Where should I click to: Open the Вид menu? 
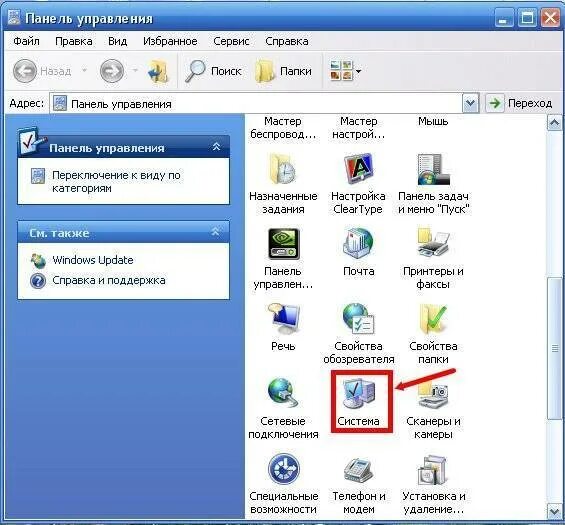pos(117,41)
